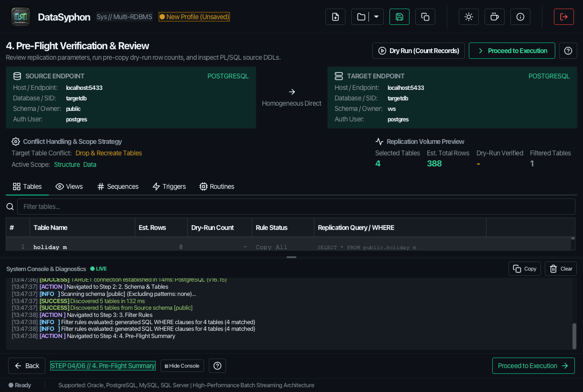This screenshot has width=583, height=392.
Task: Click the console vertical scrollbar thumb
Action: coord(574,336)
